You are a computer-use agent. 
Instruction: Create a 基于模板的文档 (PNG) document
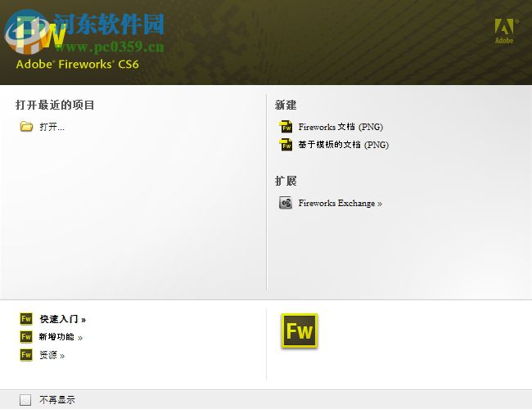344,145
